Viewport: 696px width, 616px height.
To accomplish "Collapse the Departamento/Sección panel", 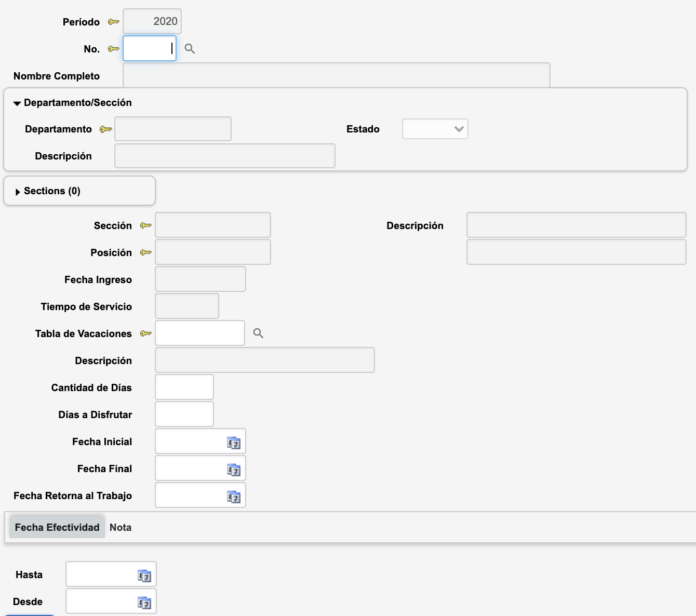I will pos(17,103).
